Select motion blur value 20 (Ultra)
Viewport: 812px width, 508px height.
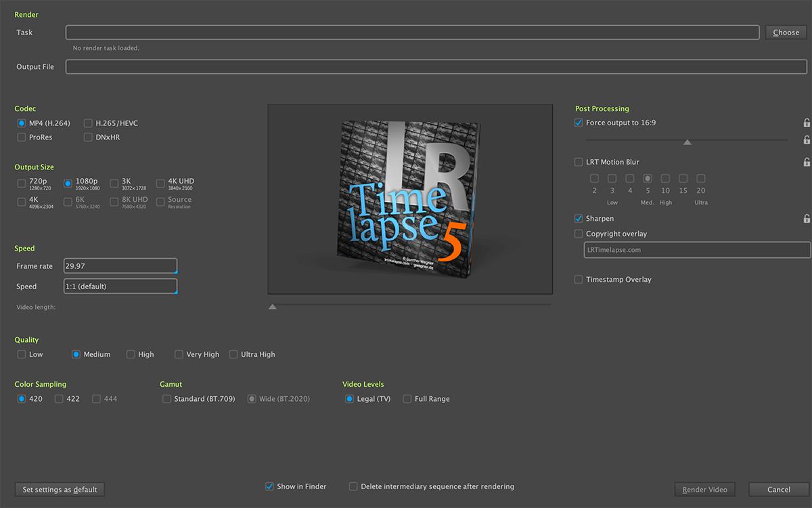pyautogui.click(x=701, y=179)
